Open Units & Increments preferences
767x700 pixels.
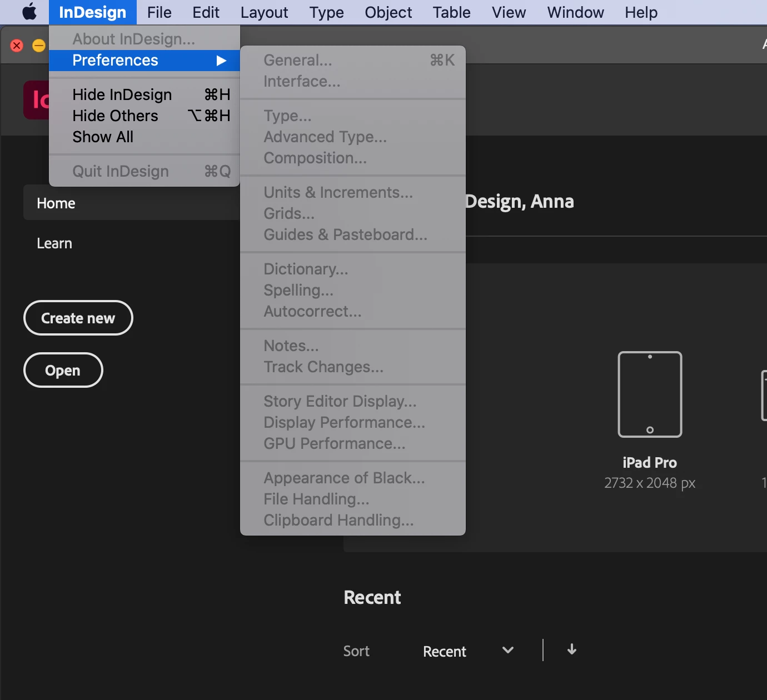click(353, 192)
